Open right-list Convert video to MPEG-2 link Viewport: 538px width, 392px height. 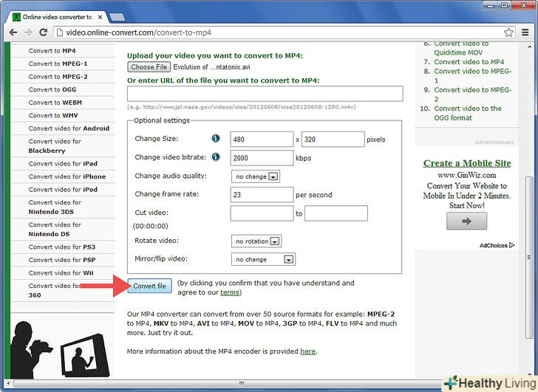(x=473, y=94)
